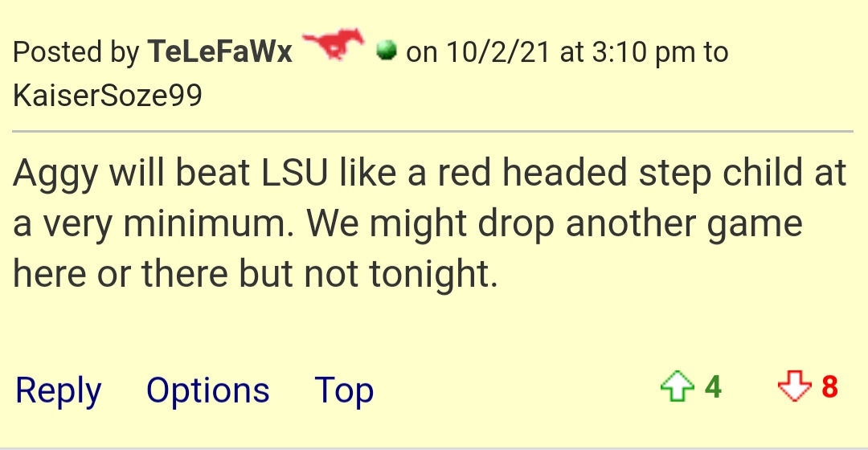This screenshot has height=450, width=868.
Task: Click the post date 10/2/21 timestamp
Action: (x=497, y=52)
